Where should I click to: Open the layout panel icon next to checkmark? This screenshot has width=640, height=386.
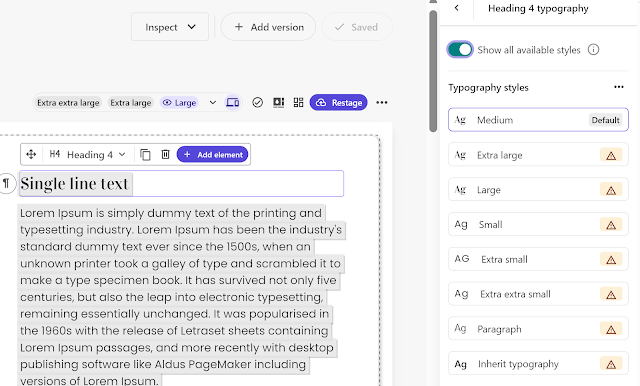coord(279,102)
